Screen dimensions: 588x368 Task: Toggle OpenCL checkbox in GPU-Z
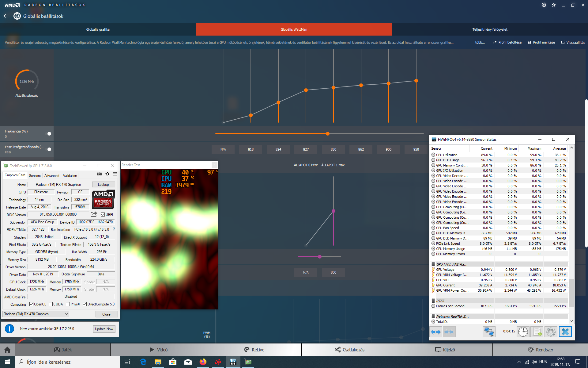click(31, 304)
